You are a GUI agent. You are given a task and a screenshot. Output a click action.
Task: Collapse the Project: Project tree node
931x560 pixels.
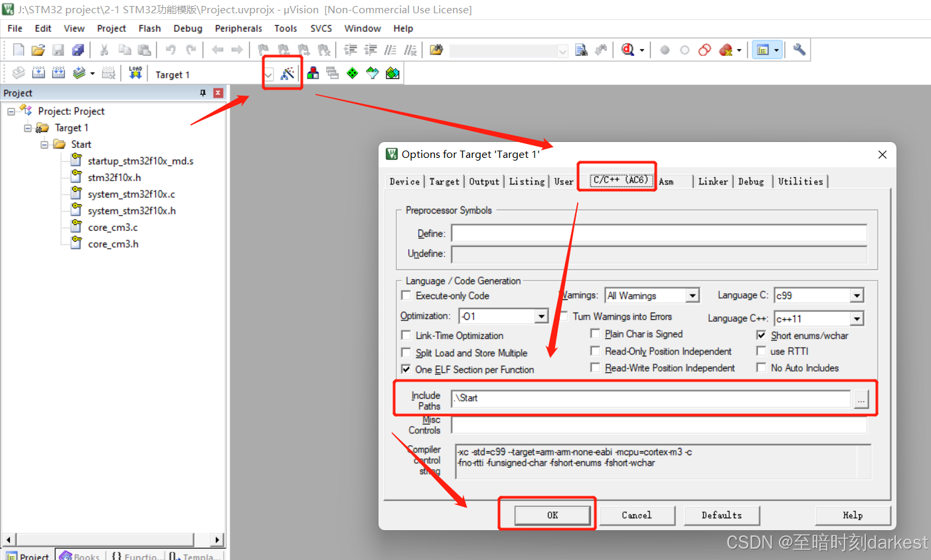[x=11, y=111]
